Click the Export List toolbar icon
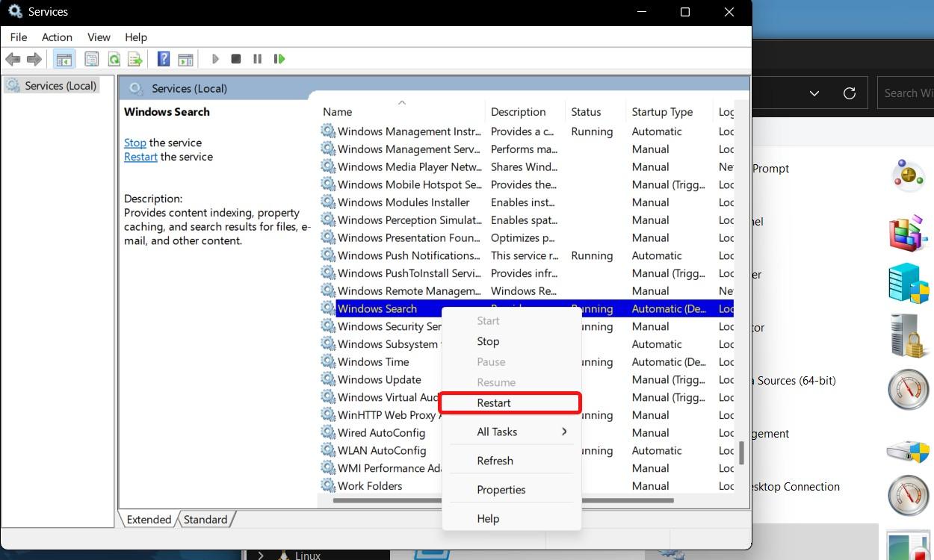 [135, 59]
